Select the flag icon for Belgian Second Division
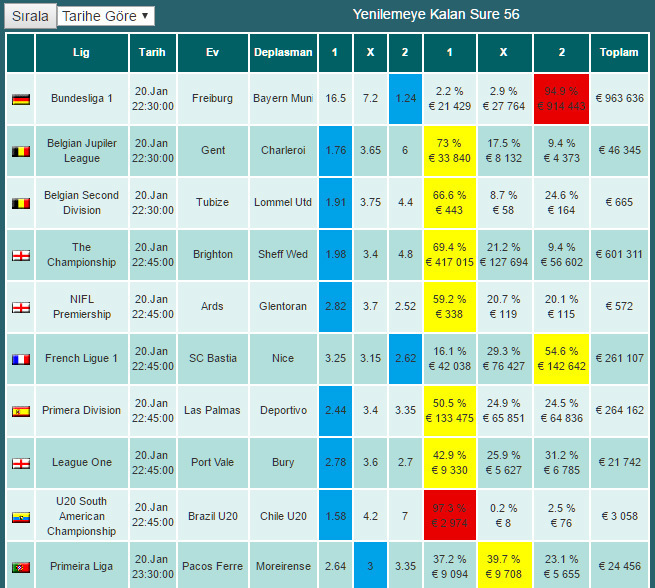Image resolution: width=655 pixels, height=588 pixels. [x=20, y=203]
